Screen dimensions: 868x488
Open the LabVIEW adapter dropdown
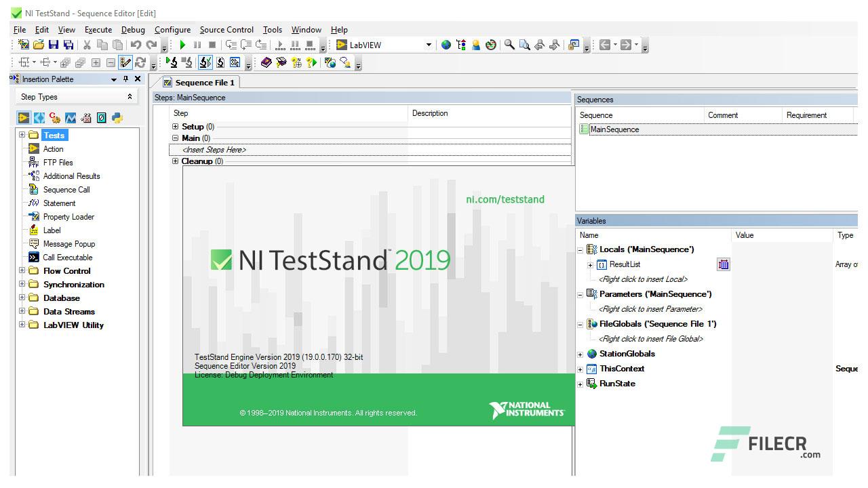point(429,45)
